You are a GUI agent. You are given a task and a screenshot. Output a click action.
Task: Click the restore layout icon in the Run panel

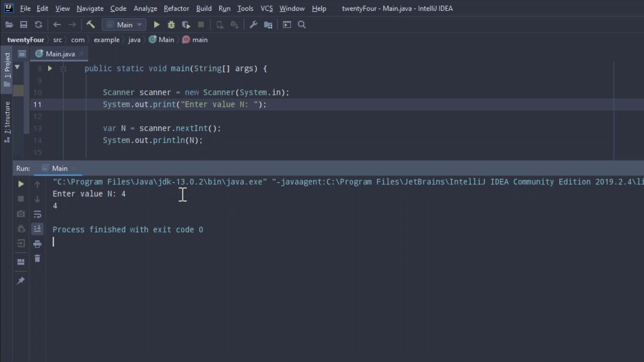pos(21,262)
